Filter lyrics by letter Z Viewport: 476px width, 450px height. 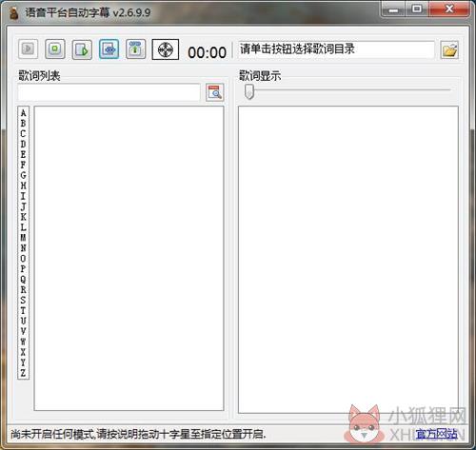pos(23,373)
